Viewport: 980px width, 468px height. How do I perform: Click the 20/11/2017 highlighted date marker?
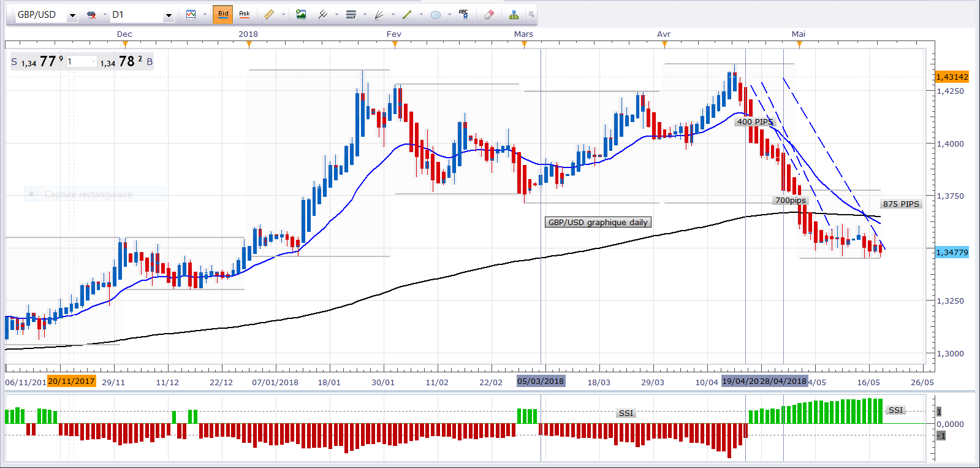tap(71, 382)
